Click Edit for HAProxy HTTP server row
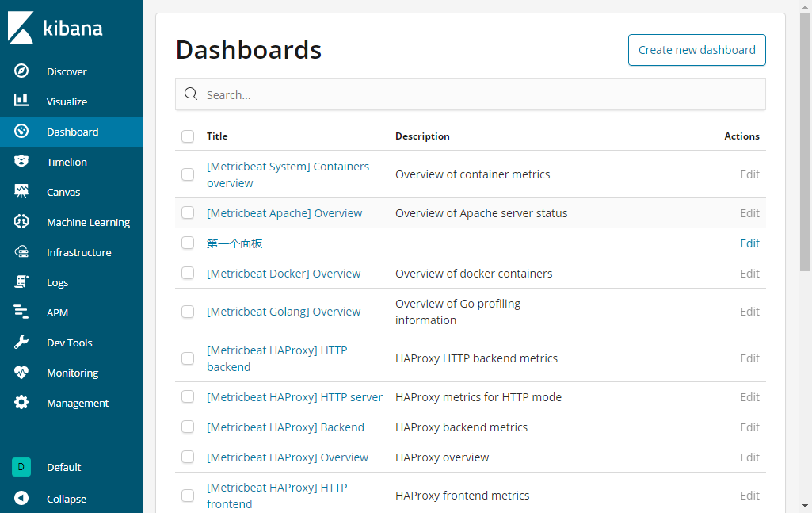The height and width of the screenshot is (513, 812). [749, 397]
